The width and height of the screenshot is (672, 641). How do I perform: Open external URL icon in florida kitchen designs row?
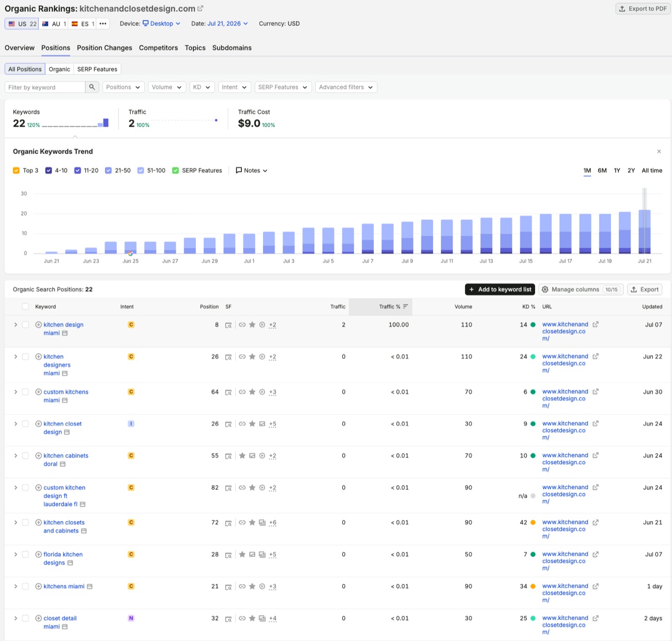click(595, 554)
